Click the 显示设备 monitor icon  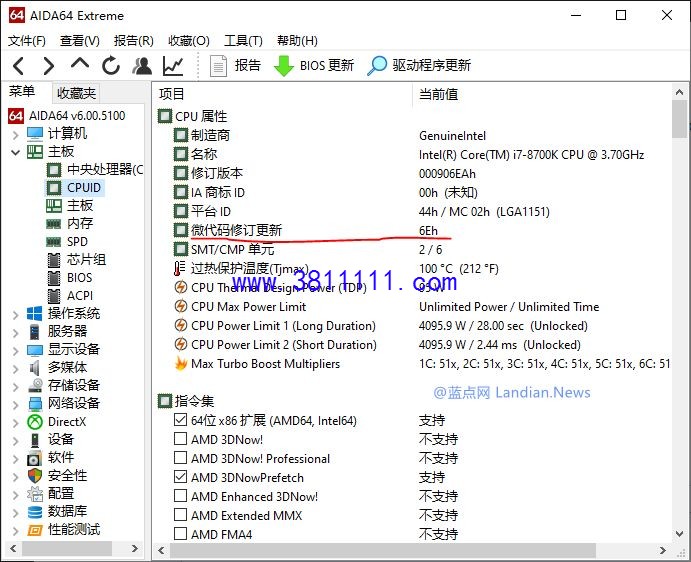click(x=35, y=350)
